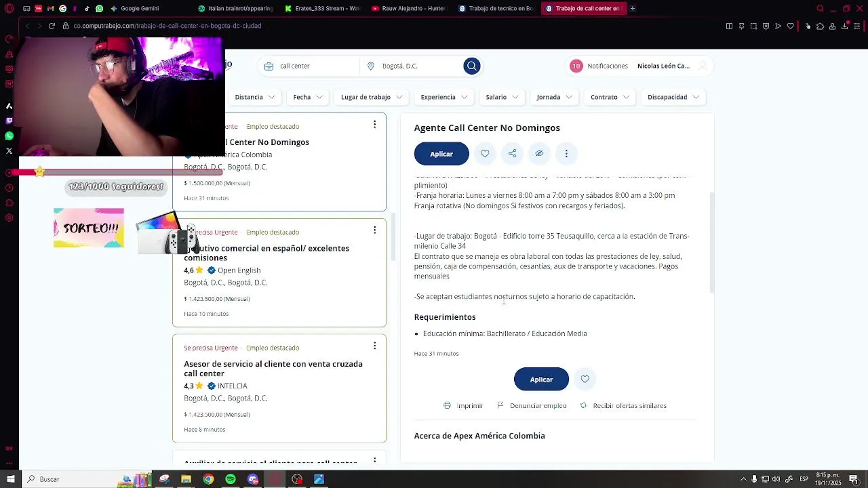The image size is (868, 488).
Task: Toggle hide-offer eye icon on job detail
Action: coord(539,154)
